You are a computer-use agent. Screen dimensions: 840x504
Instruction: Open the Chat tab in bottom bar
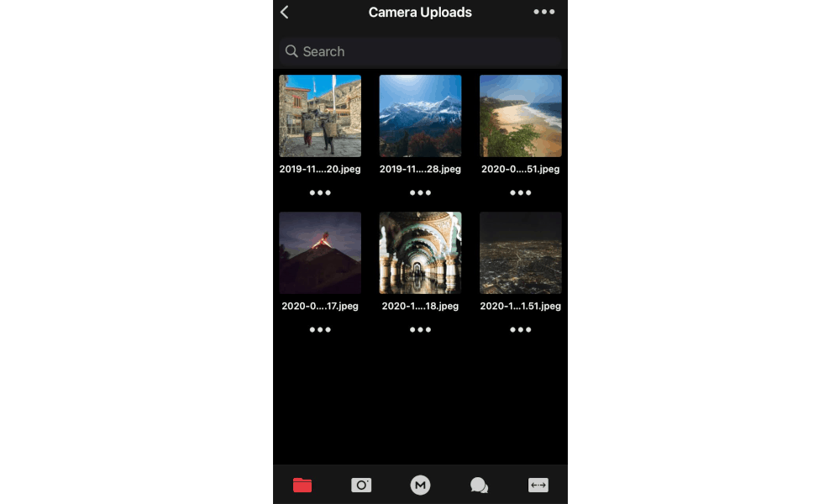[x=479, y=485]
